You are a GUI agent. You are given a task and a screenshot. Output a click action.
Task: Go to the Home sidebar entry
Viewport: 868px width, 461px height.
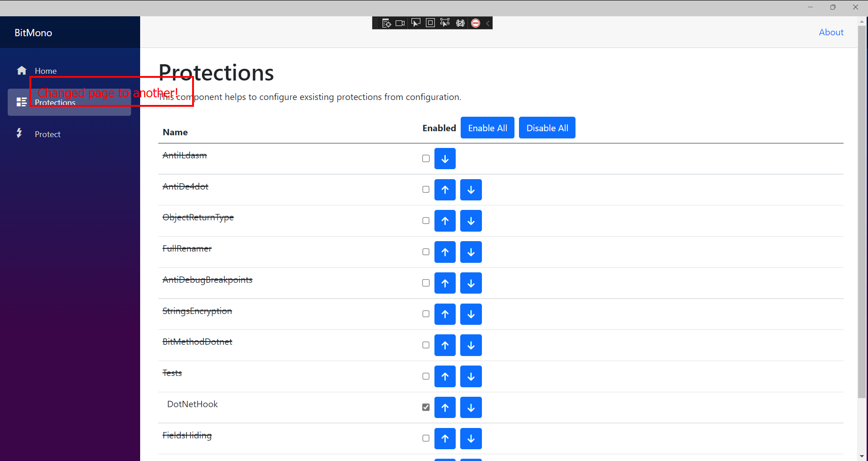pos(45,71)
